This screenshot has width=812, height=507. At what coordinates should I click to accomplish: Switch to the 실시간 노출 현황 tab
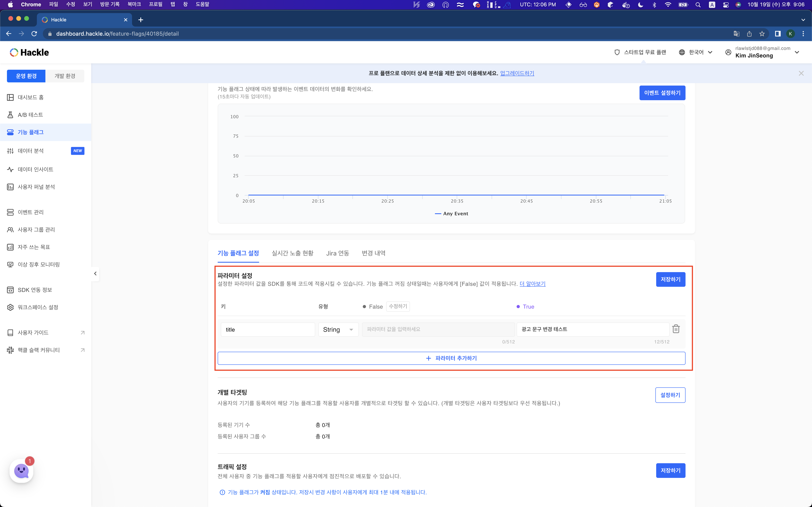coord(292,253)
